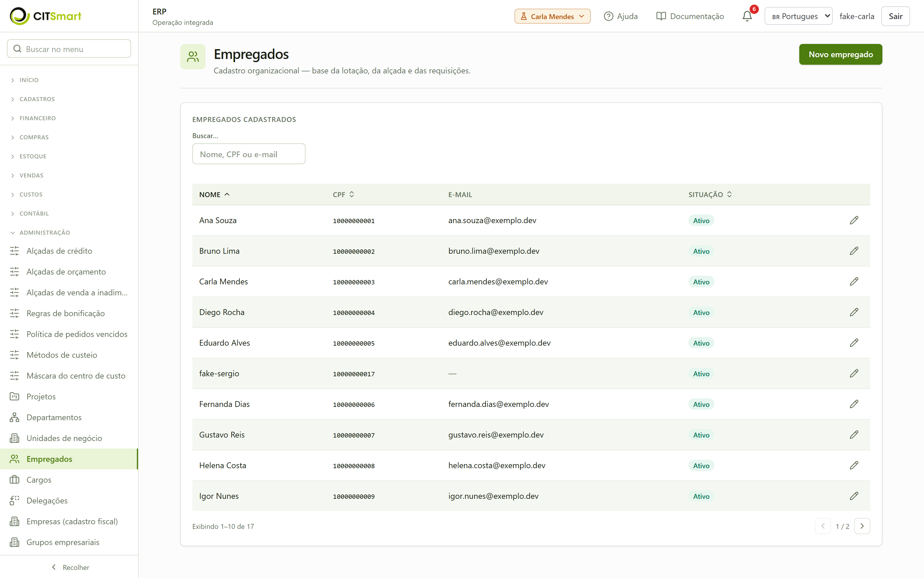Image resolution: width=924 pixels, height=578 pixels.
Task: Open Delegações menu item
Action: point(69,500)
